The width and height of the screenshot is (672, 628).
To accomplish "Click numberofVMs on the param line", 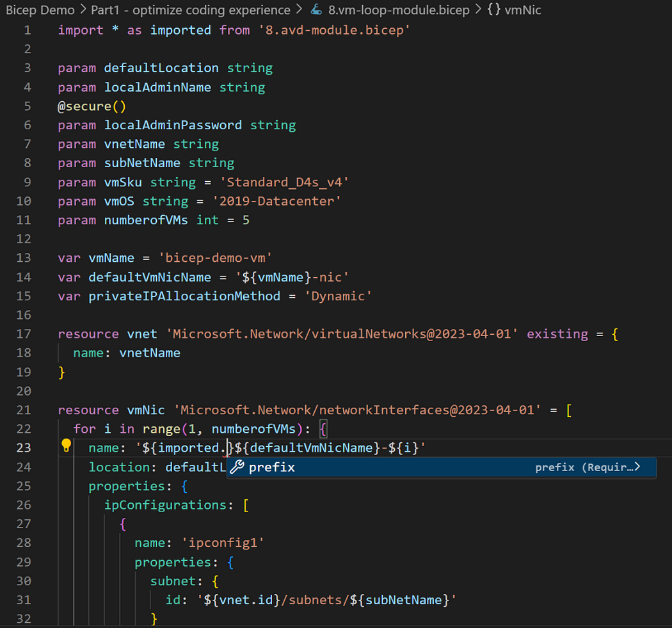I will pos(146,220).
